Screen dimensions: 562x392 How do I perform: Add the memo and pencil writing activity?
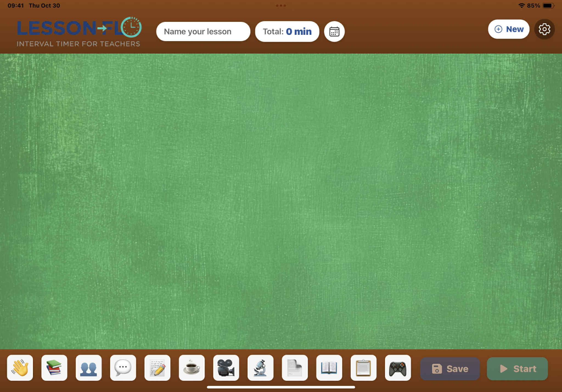pyautogui.click(x=158, y=368)
